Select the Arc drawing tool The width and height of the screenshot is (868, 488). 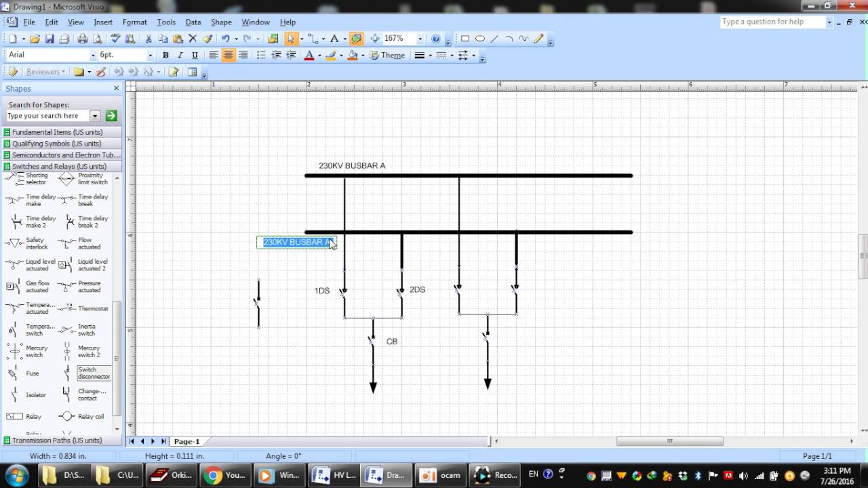[509, 39]
